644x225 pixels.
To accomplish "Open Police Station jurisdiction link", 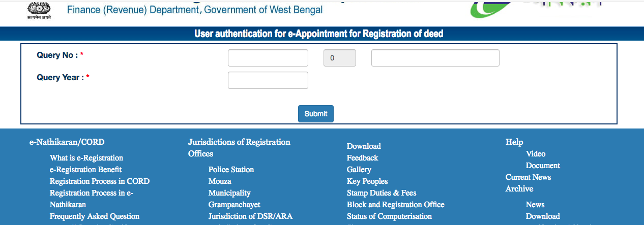I will 231,170.
